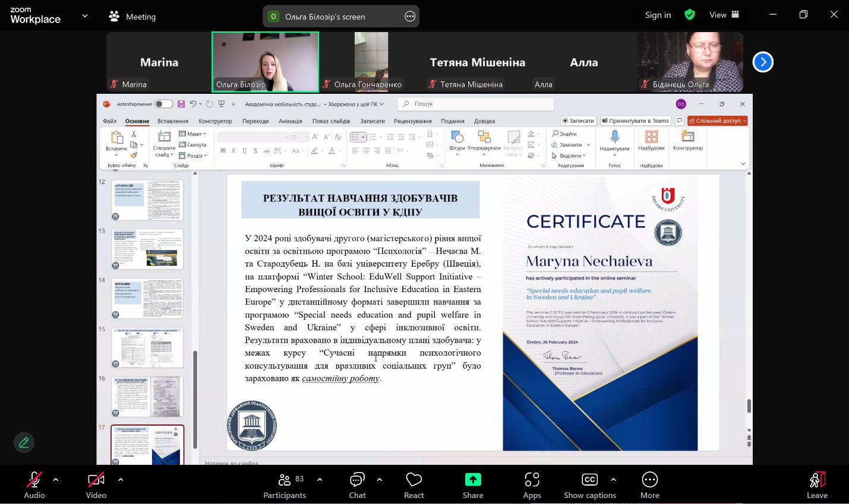Click the green security shield icon
Image resolution: width=849 pixels, height=504 pixels.
tap(690, 15)
